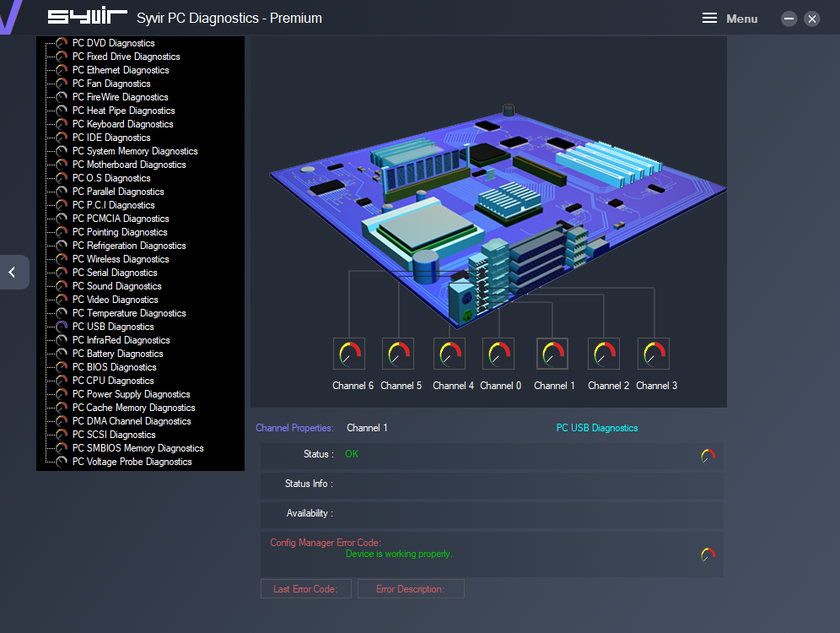
Task: Click the Channel 1 gauge icon
Action: [x=552, y=354]
